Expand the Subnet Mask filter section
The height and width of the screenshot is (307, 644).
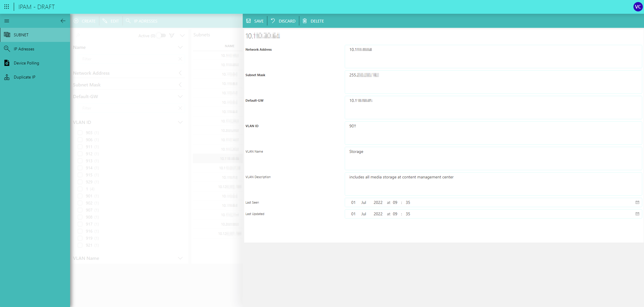click(180, 85)
